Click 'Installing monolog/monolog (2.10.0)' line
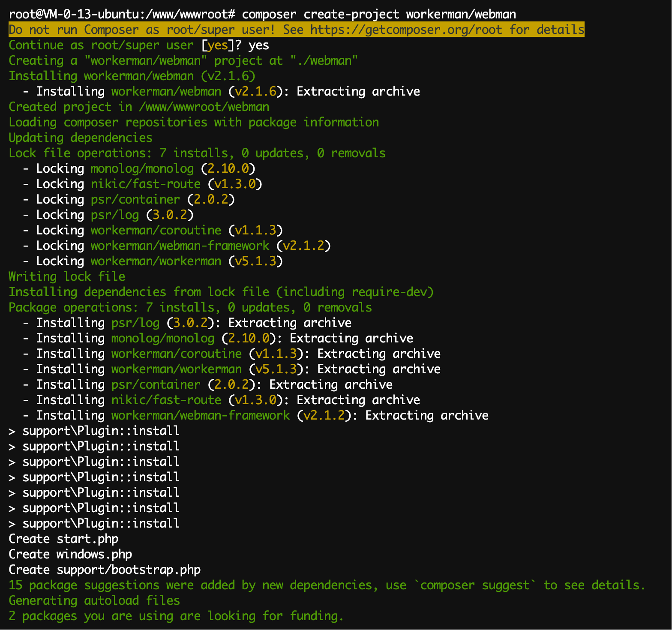This screenshot has width=672, height=630. click(218, 339)
